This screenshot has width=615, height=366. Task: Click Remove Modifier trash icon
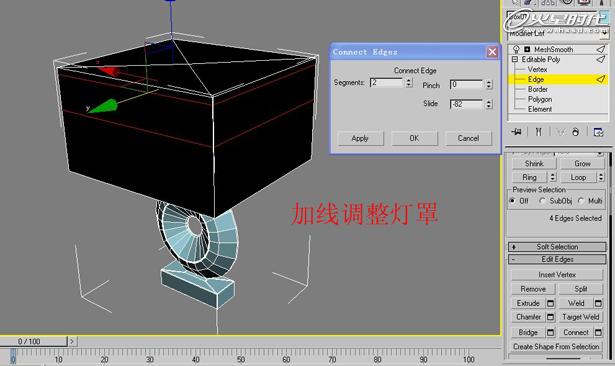point(575,132)
